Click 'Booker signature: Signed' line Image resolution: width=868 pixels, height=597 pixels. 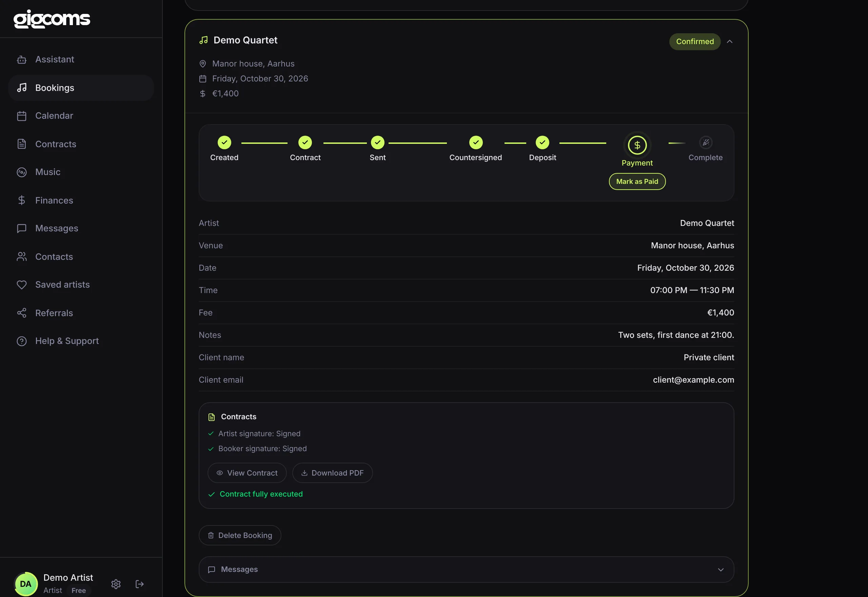257,449
